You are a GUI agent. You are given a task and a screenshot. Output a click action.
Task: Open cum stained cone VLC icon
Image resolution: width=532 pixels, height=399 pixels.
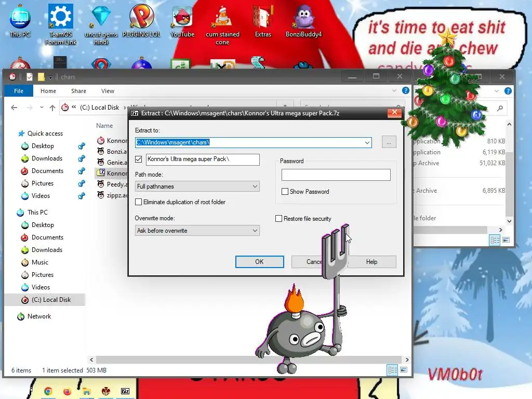click(x=222, y=24)
